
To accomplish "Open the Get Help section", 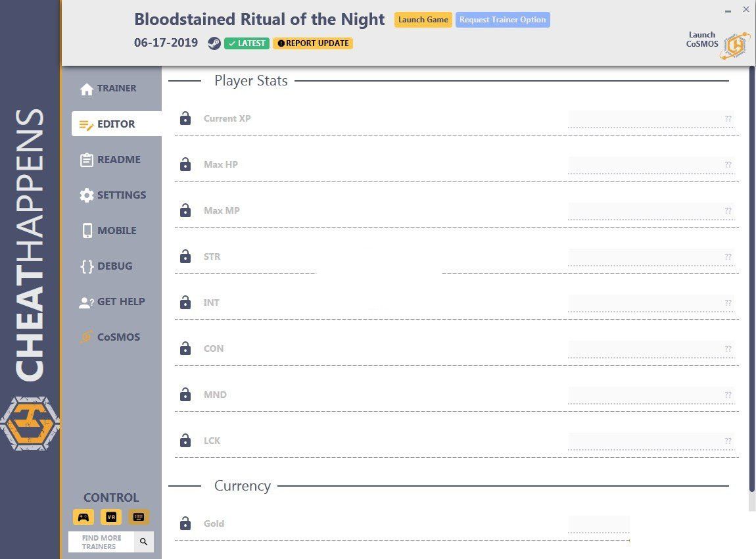I will tap(112, 302).
